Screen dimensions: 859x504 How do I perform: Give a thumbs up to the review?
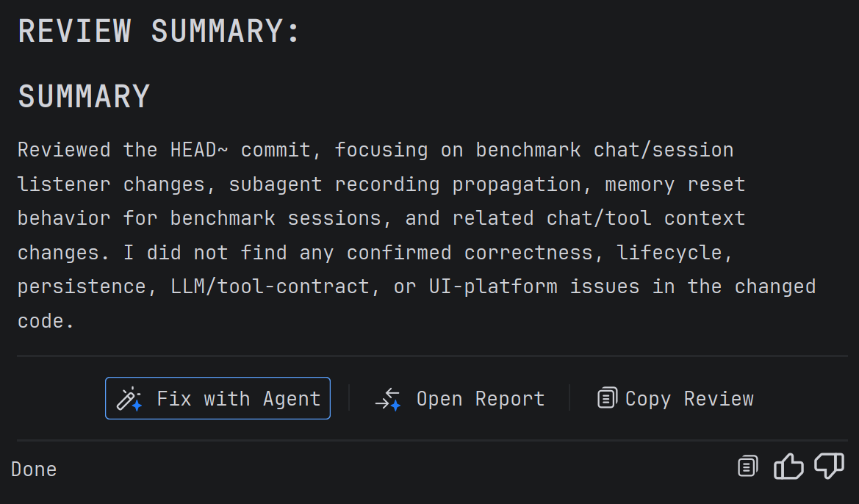788,467
